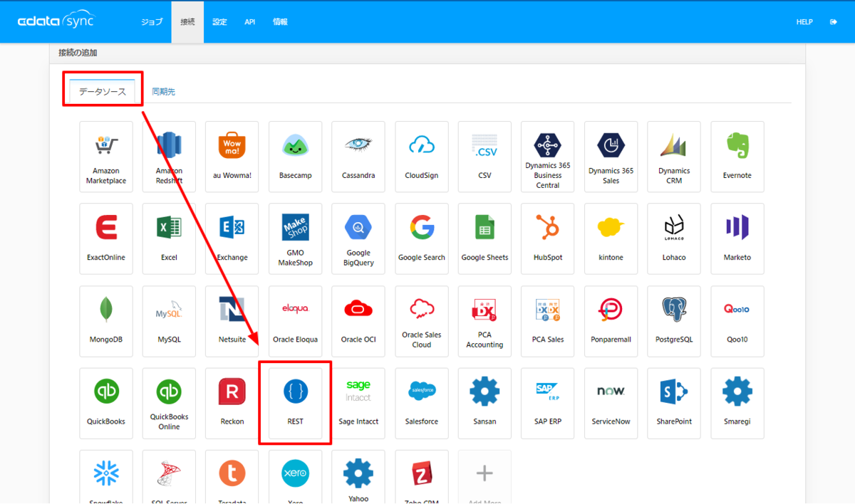855x504 pixels.
Task: Select the データソース tab
Action: [102, 91]
